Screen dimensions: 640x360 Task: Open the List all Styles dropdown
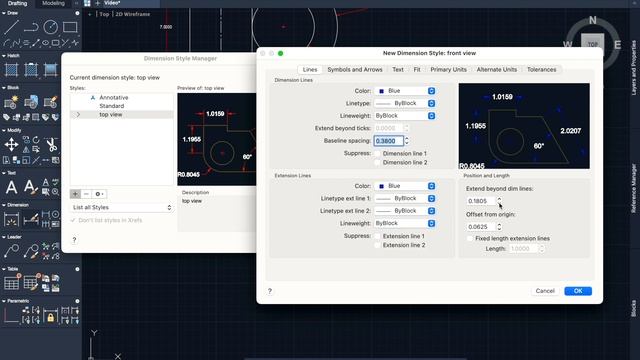122,208
